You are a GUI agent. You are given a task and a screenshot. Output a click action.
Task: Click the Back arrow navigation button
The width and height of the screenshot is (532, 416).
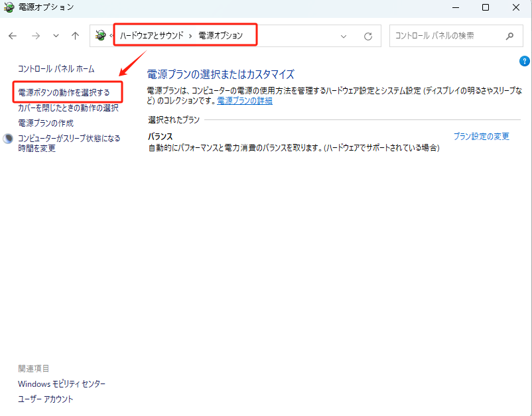[x=13, y=36]
